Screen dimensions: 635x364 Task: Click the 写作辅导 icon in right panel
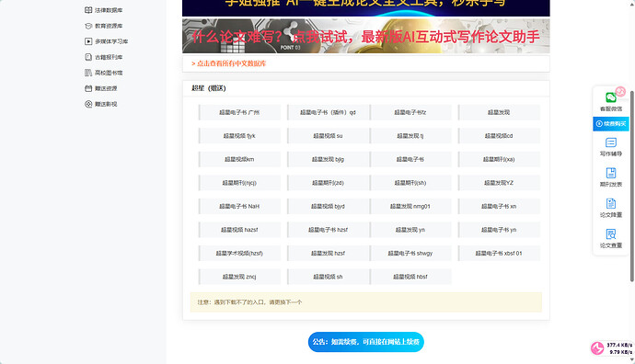(x=611, y=142)
